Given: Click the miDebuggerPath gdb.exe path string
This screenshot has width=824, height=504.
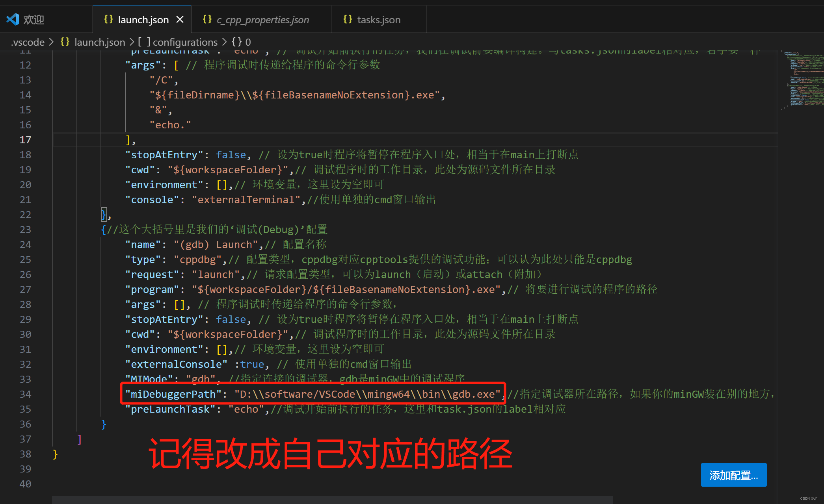Looking at the screenshot, I should (367, 394).
